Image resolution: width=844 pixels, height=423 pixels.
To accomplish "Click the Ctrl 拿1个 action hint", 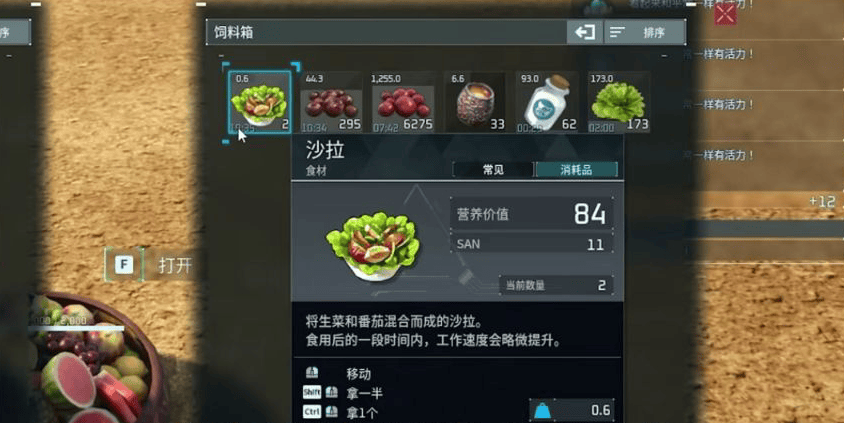I will (341, 413).
